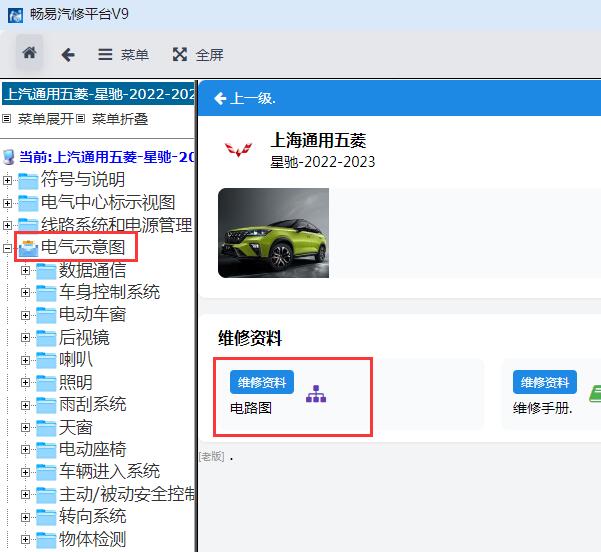Screen dimensions: 601x552
Task: Click the open 电气示意图 folder icon
Action: tap(28, 248)
